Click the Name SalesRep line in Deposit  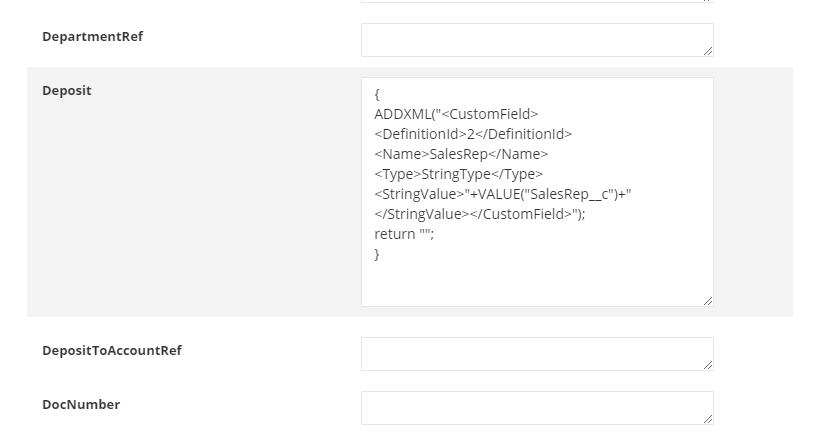pos(461,154)
